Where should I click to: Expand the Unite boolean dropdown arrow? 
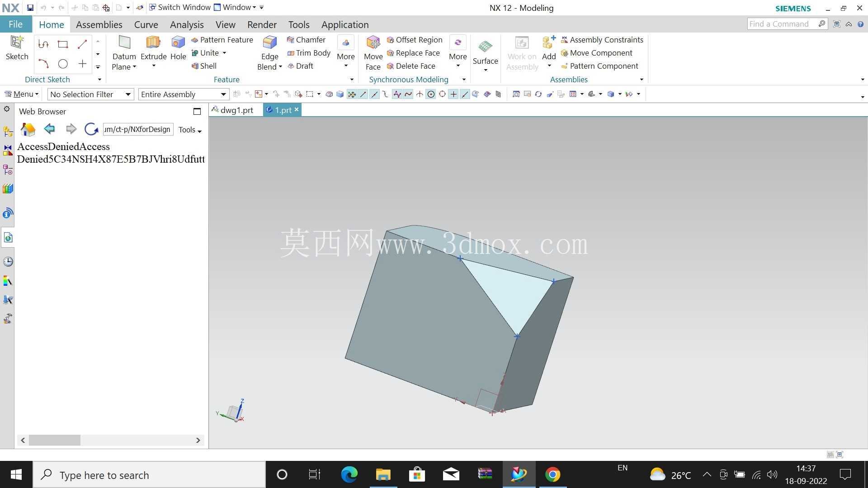coord(224,53)
